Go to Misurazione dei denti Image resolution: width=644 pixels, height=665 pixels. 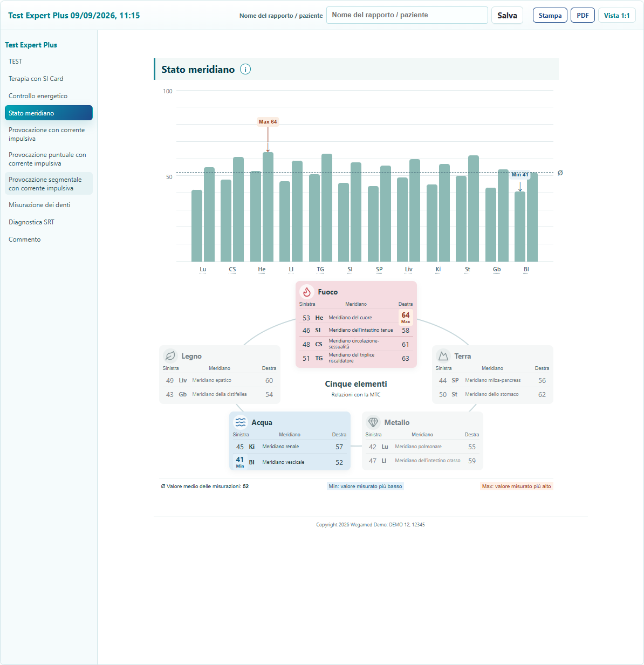pyautogui.click(x=49, y=205)
